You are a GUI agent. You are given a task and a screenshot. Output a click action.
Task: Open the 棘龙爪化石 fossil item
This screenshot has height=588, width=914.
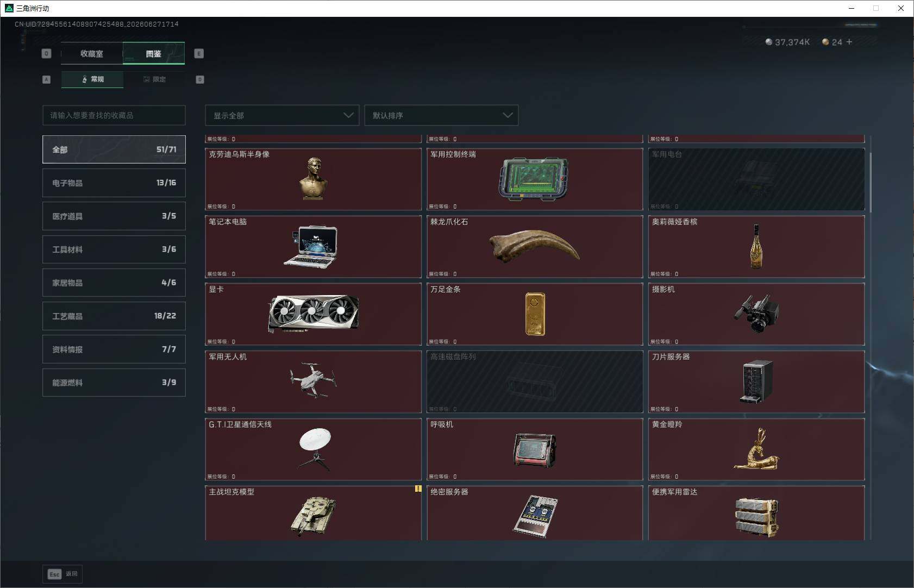click(535, 247)
